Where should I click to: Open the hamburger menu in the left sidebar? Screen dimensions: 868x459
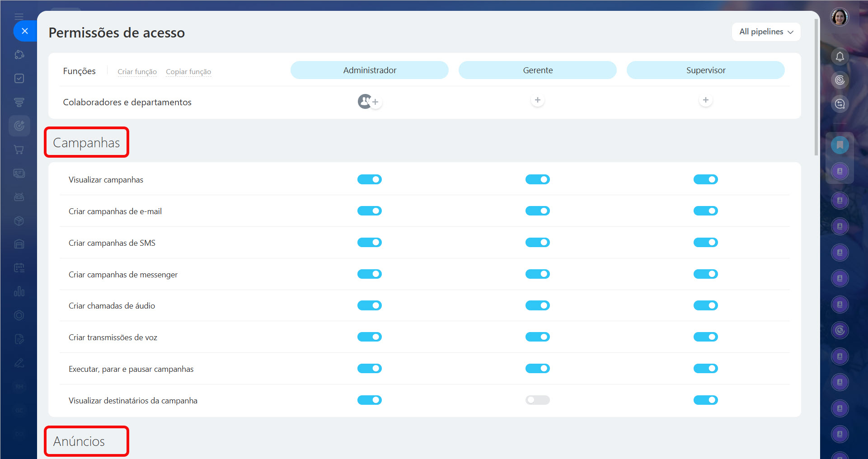click(x=19, y=17)
